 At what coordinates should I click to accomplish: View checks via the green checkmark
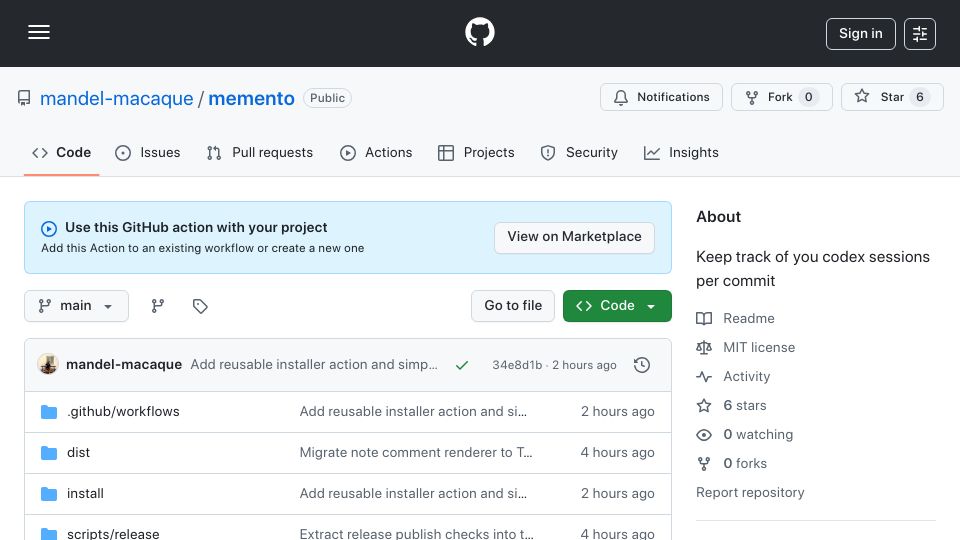(462, 365)
